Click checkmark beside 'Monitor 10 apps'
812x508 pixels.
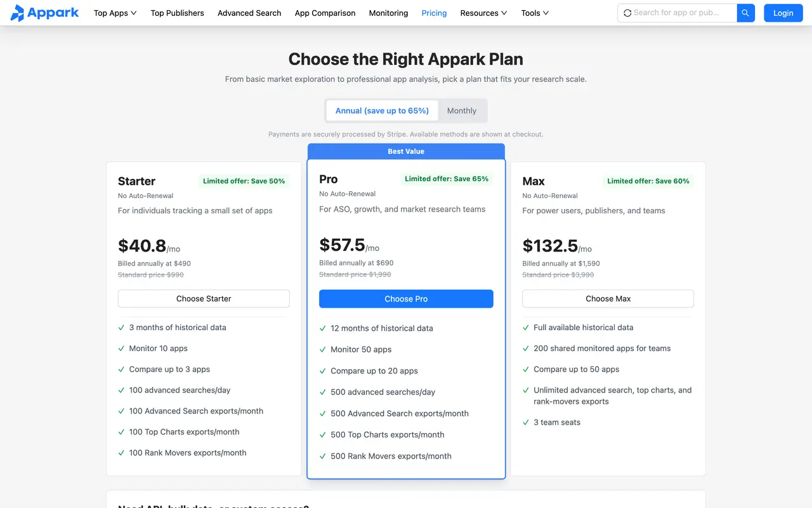pos(121,349)
